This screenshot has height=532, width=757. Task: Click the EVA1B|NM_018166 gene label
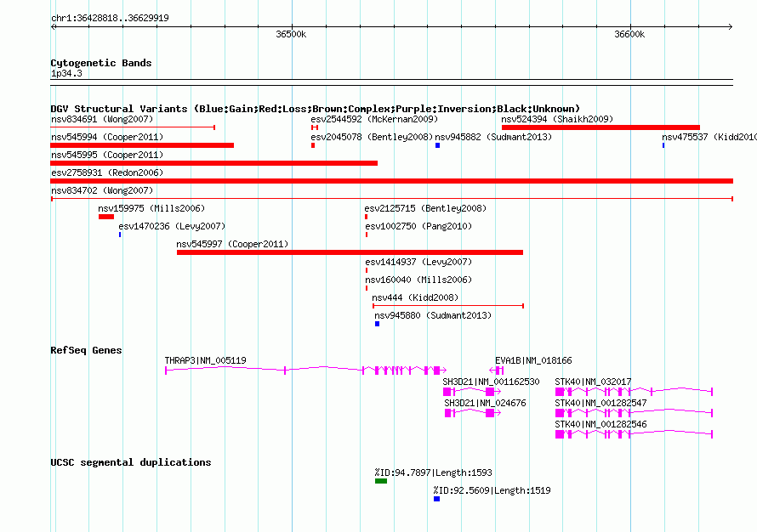[x=533, y=360]
